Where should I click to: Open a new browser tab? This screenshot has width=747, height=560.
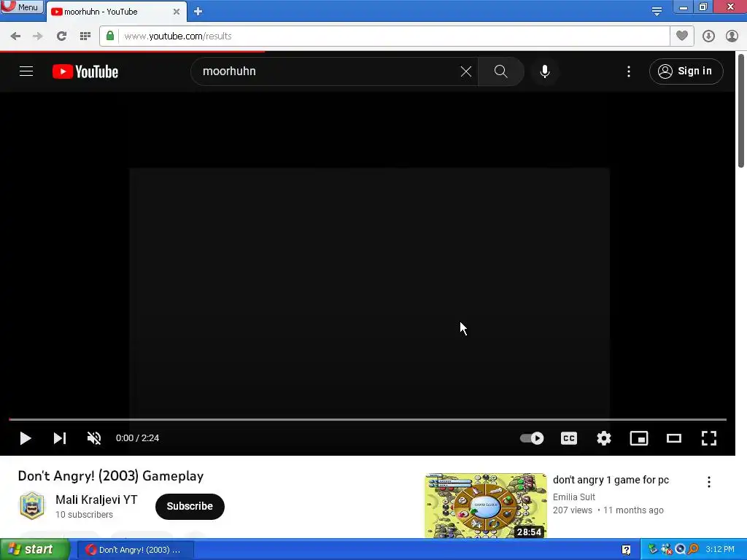(x=198, y=12)
